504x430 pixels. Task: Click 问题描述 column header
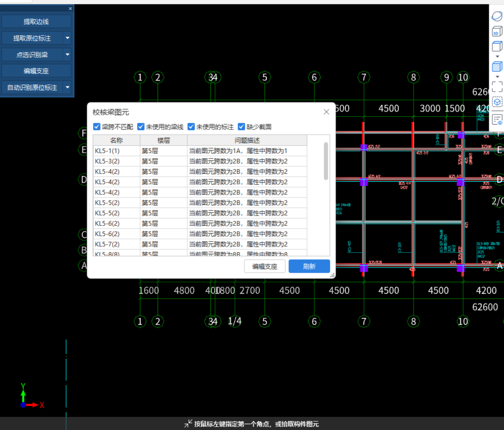coord(247,140)
